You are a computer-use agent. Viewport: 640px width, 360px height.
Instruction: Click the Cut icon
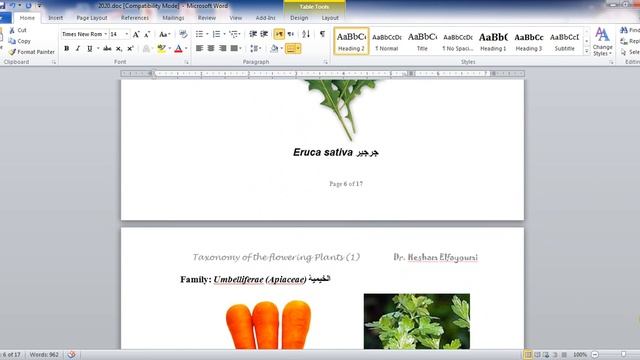(12, 30)
